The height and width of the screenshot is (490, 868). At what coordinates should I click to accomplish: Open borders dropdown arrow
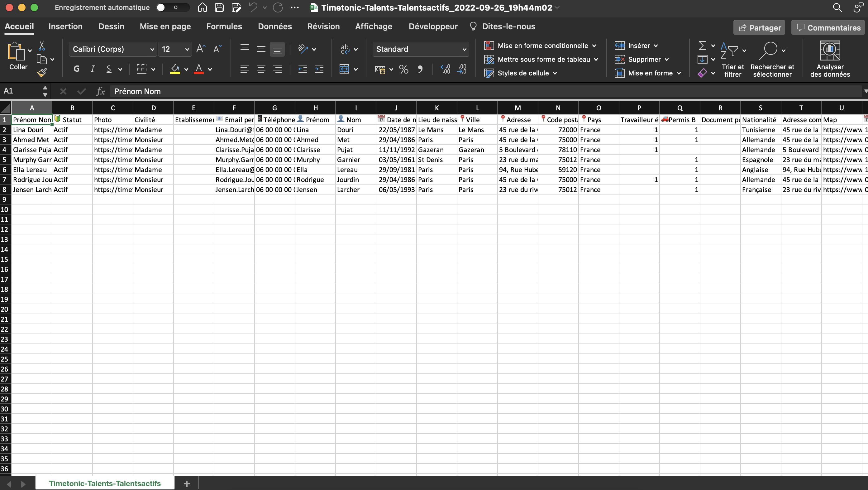coord(153,70)
